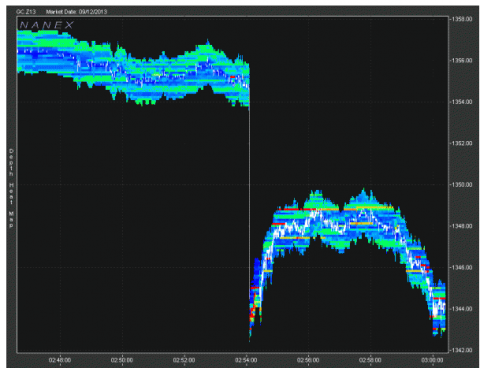Click the 1352.00 price level label
This screenshot has width=480, height=368.
point(462,143)
